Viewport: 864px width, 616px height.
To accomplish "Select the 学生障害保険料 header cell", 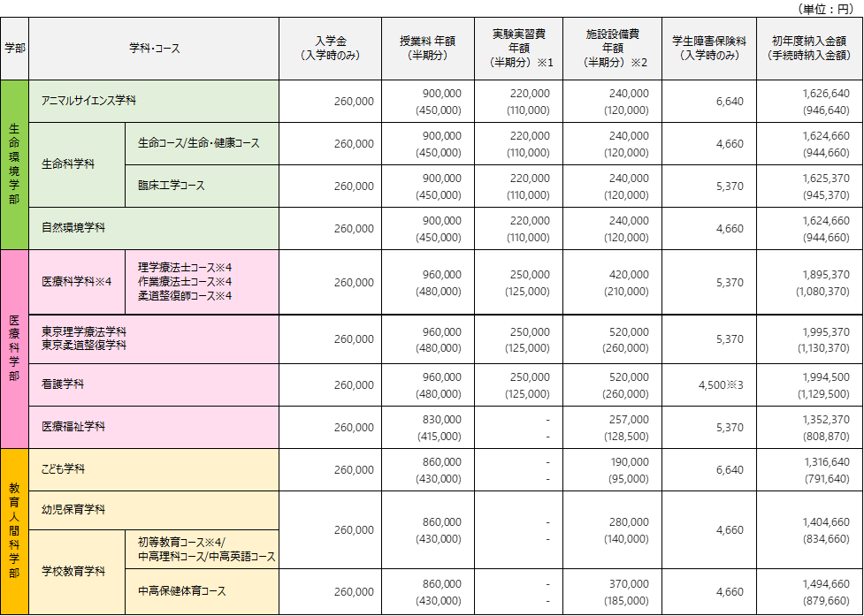I will click(709, 49).
